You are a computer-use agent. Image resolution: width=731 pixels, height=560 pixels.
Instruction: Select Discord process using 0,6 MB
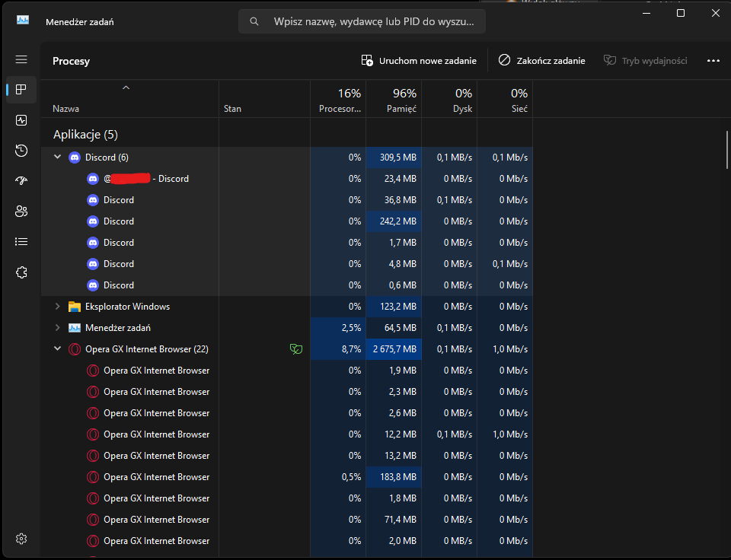click(287, 285)
